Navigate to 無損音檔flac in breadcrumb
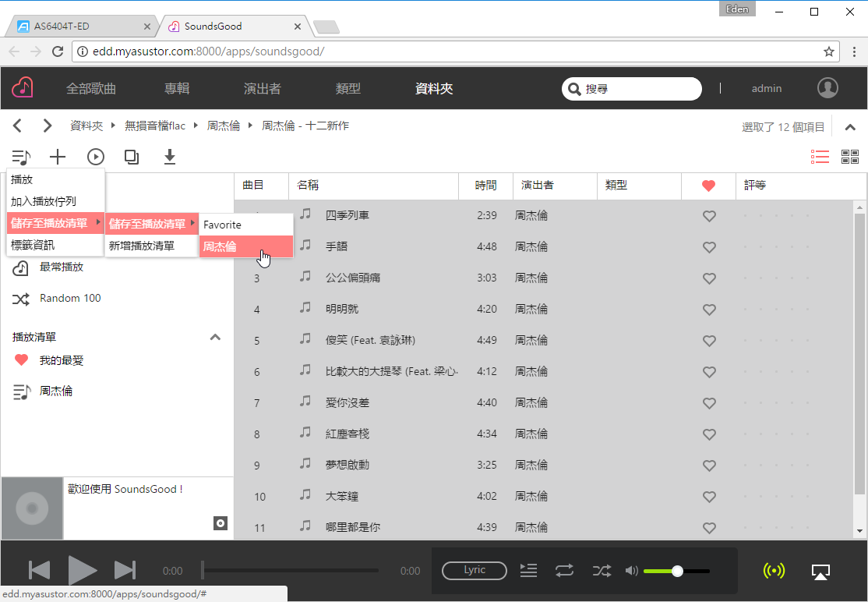 coord(155,126)
